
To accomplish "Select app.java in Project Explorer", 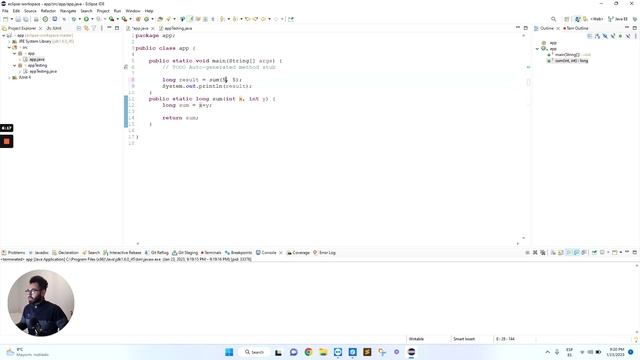I will tap(36, 59).
